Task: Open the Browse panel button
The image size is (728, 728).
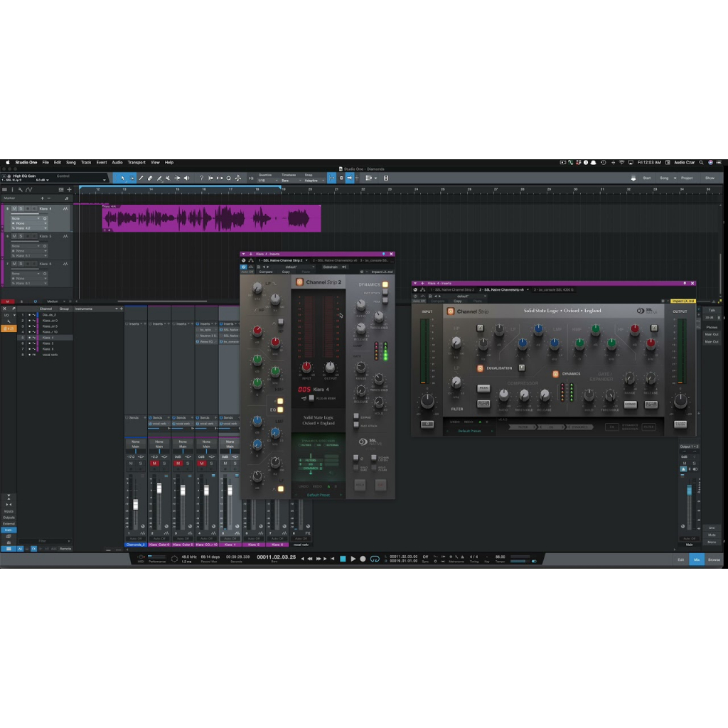Action: pos(714,560)
